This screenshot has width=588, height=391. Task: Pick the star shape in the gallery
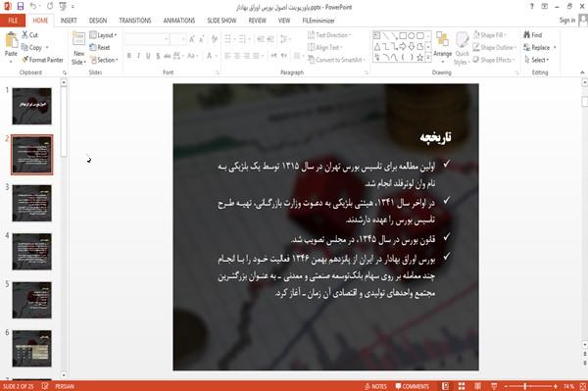click(420, 58)
